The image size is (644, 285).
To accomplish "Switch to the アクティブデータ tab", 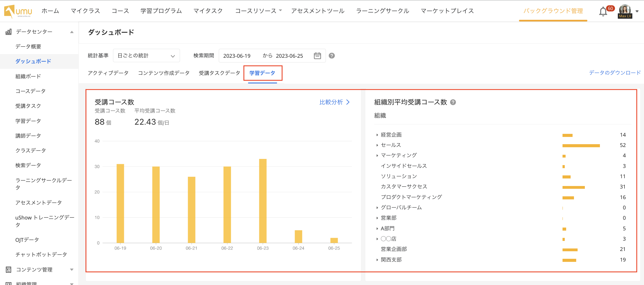I will coord(108,73).
